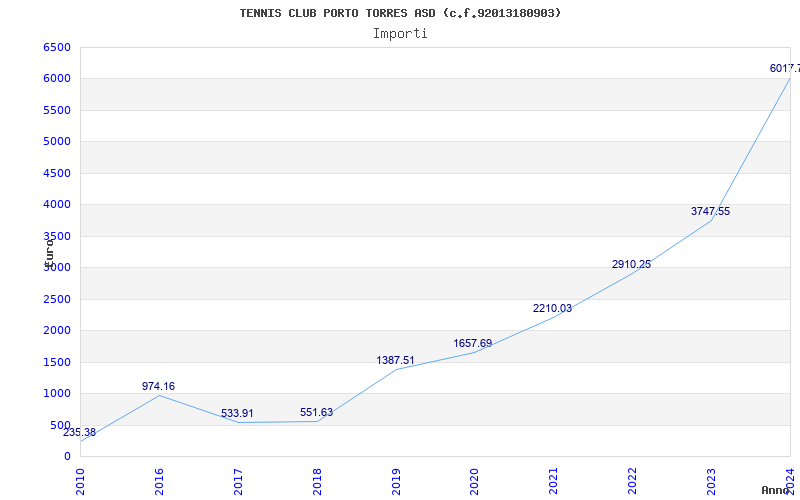
Task: Click the 2020 x-axis year label
Action: tap(474, 482)
